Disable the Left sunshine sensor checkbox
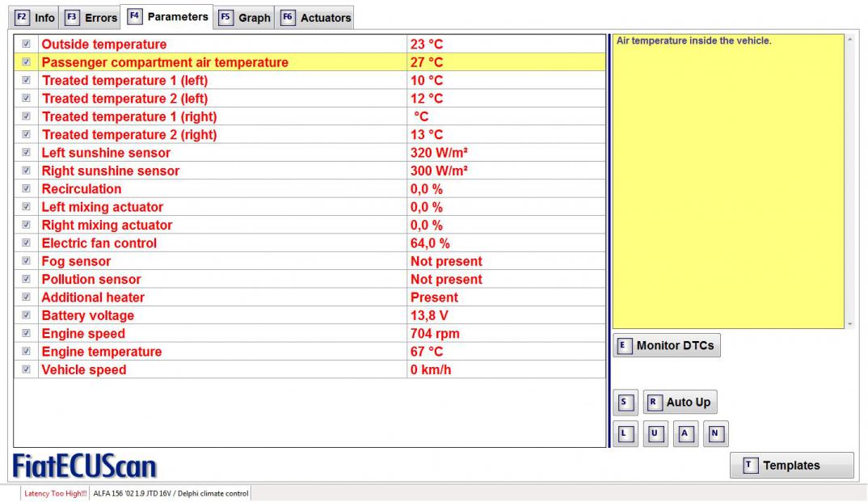The image size is (868, 502). click(26, 152)
